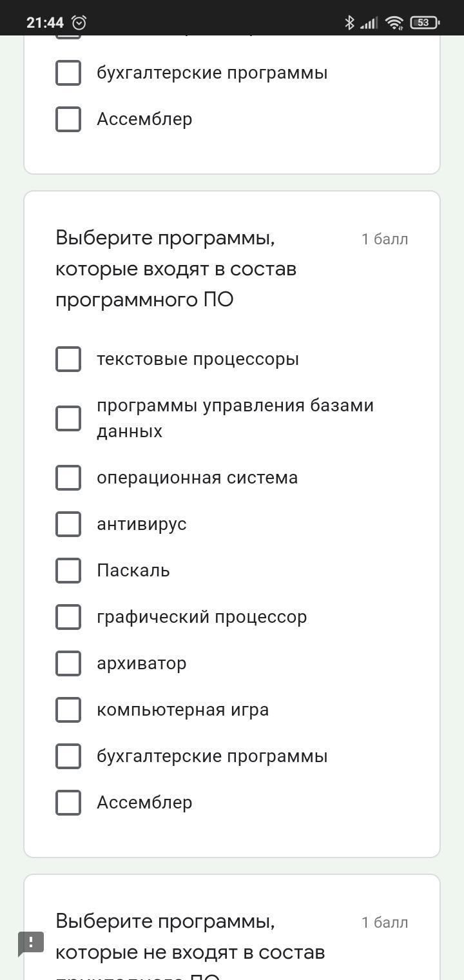Tap the Bluetooth status icon
The height and width of the screenshot is (980, 464).
pyautogui.click(x=349, y=23)
